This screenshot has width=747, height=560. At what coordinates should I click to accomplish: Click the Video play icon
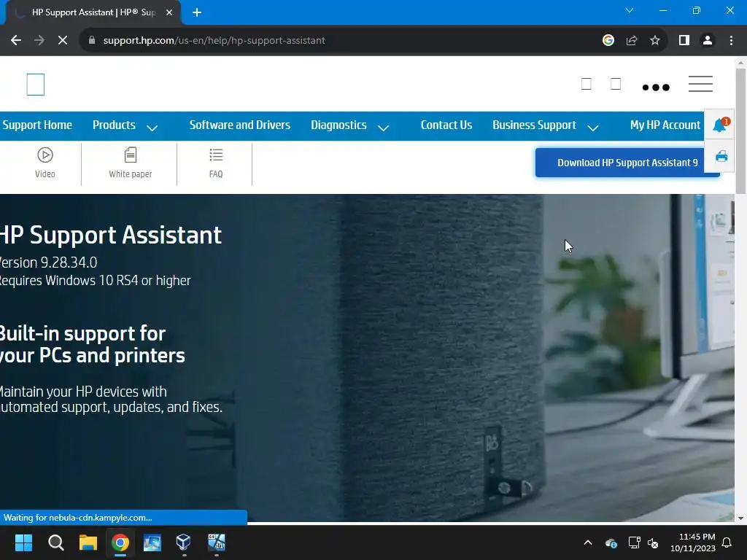pyautogui.click(x=44, y=155)
